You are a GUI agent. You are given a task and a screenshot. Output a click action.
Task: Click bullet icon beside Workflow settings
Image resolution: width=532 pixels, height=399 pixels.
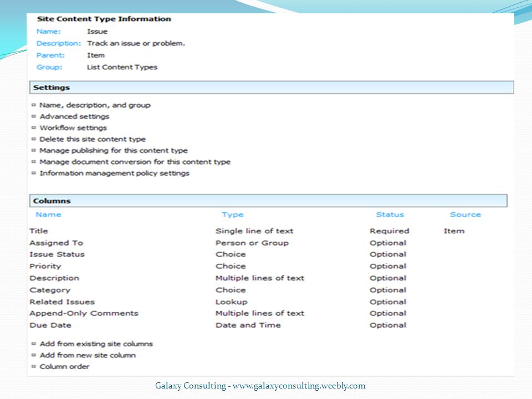[34, 128]
